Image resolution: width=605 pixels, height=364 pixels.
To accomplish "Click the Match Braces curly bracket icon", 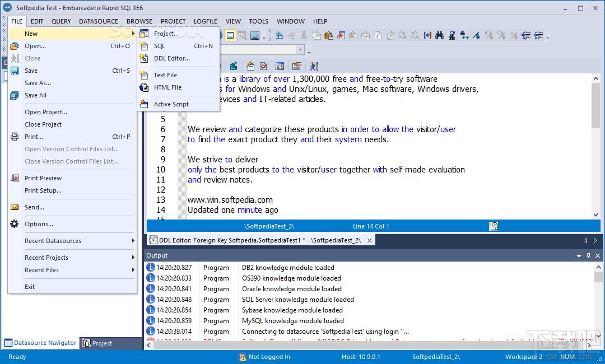I will point(427,35).
